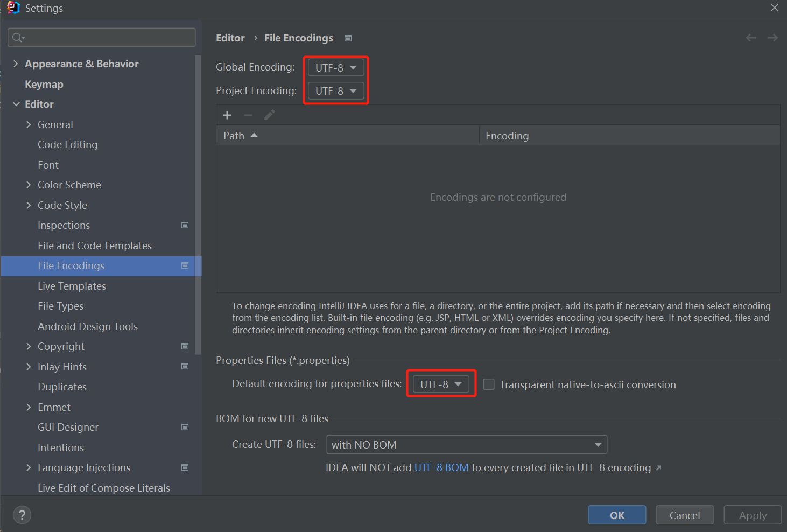Image resolution: width=787 pixels, height=532 pixels.
Task: Expand Appearance & Behavior section
Action: click(x=16, y=64)
